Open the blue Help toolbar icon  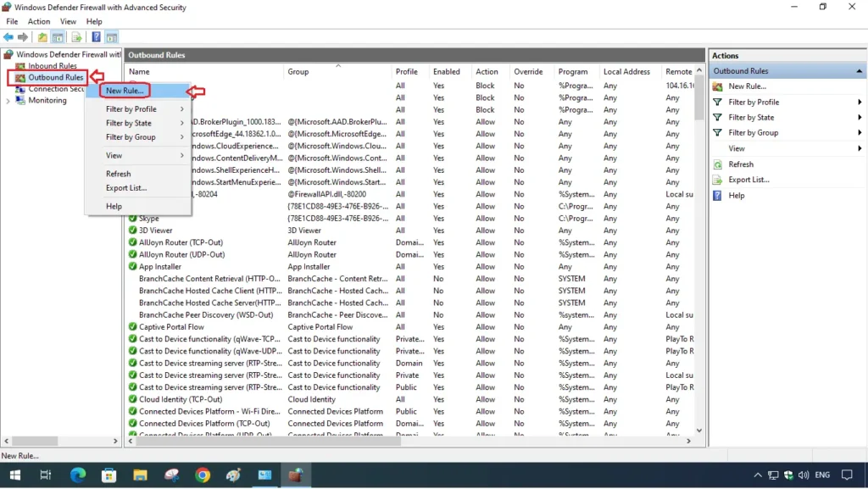pos(97,37)
